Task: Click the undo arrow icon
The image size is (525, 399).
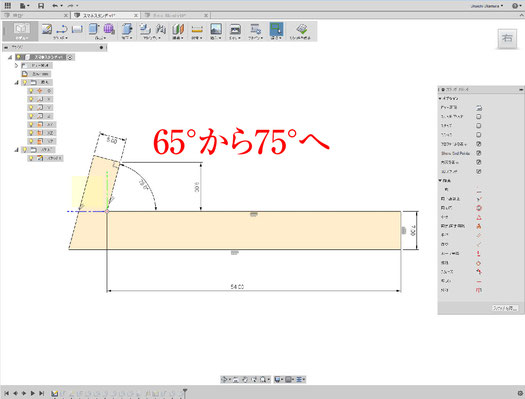Action: 55,6
